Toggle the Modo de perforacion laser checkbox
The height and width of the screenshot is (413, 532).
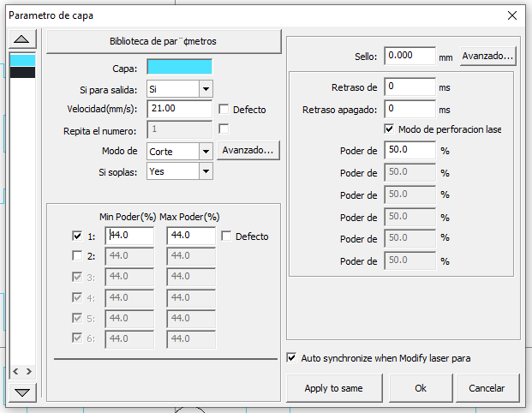click(390, 129)
